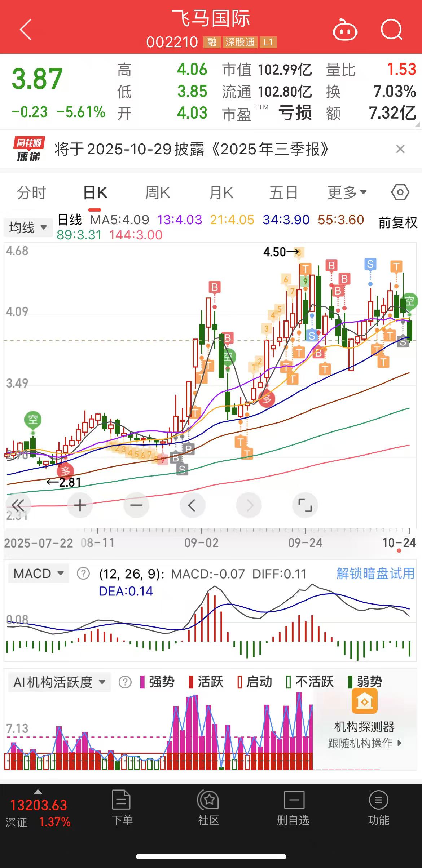This screenshot has height=868, width=422.
Task: Tap the 融 margin badge
Action: click(x=212, y=42)
